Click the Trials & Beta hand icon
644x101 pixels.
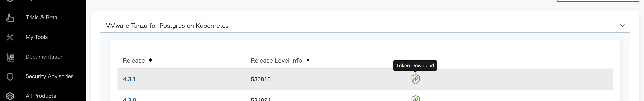pyautogui.click(x=10, y=18)
